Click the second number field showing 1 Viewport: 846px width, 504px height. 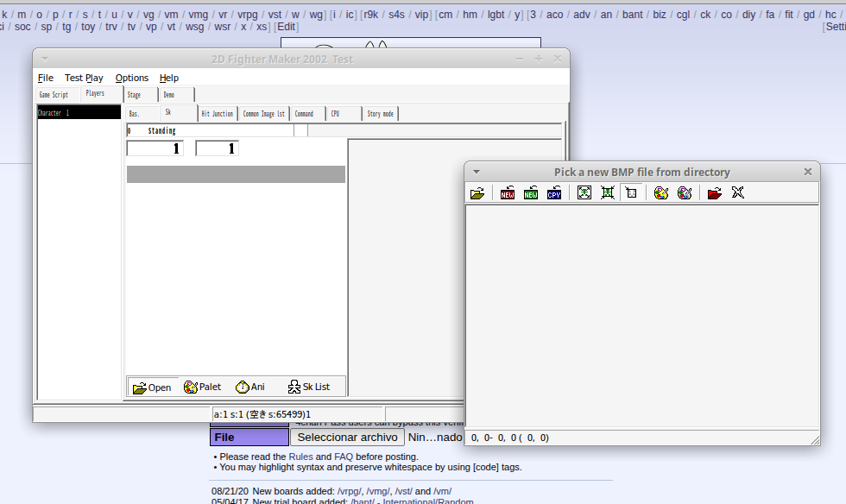click(217, 148)
